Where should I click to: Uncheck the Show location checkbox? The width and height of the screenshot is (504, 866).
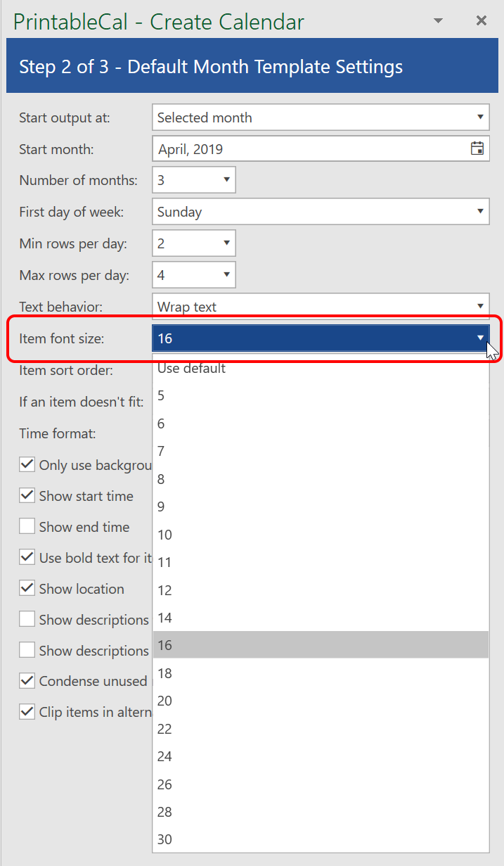(x=27, y=589)
